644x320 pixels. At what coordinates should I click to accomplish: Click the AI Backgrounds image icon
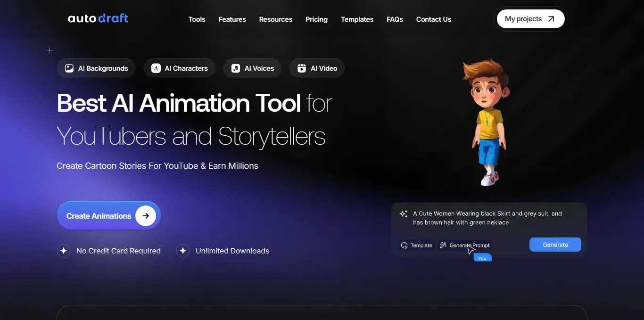(x=69, y=68)
